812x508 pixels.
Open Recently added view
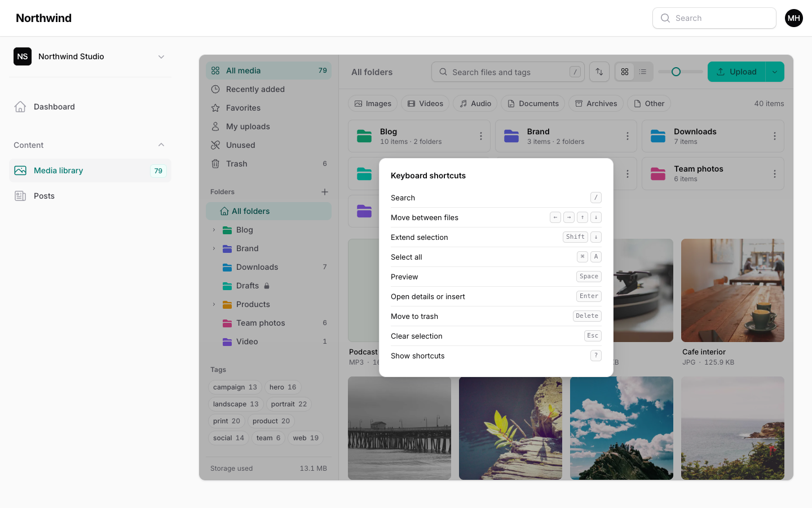pos(268,89)
